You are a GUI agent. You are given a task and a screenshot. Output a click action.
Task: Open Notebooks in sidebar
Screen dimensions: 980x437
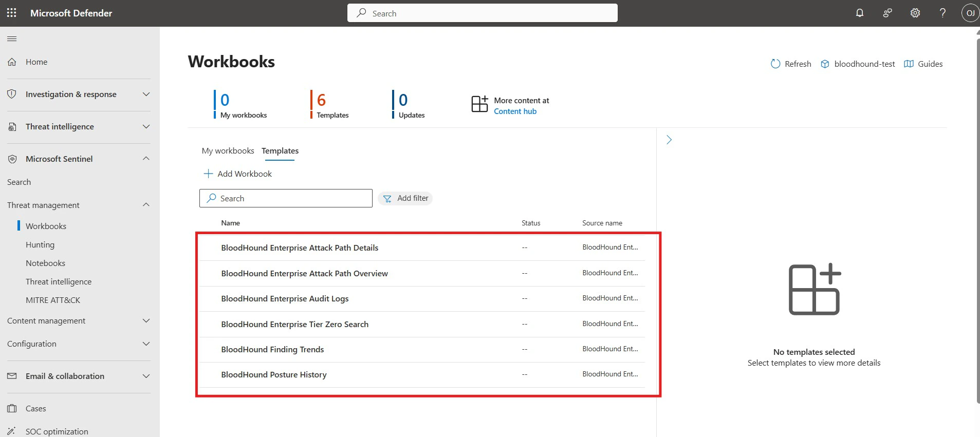(x=45, y=263)
